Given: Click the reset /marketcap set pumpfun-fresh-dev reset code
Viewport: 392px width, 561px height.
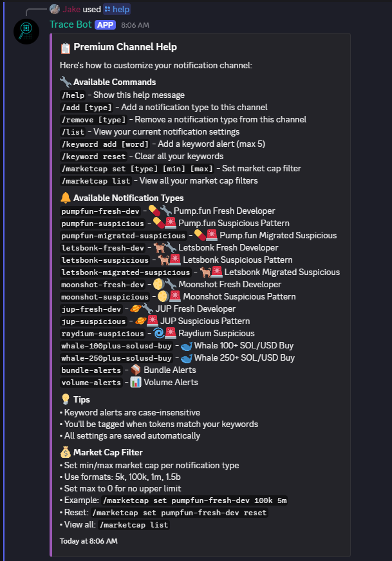Looking at the screenshot, I should click(x=180, y=513).
